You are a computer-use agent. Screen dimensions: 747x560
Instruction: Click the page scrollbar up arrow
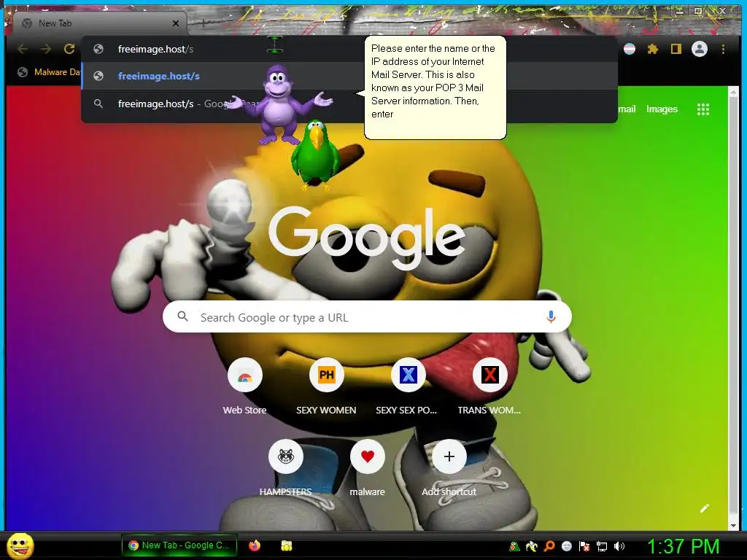[x=733, y=92]
